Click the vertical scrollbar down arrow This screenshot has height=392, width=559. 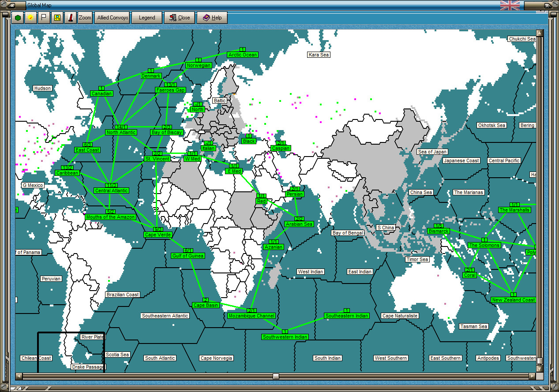tap(540, 369)
